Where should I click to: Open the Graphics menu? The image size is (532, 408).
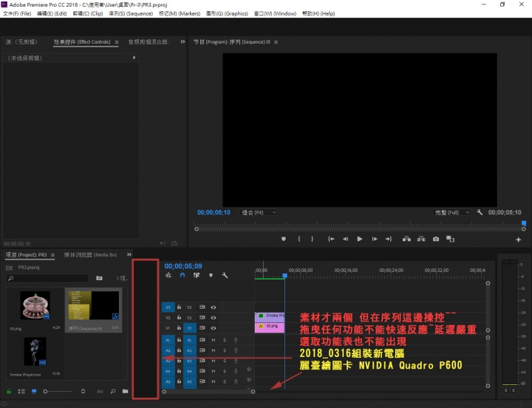click(x=227, y=13)
